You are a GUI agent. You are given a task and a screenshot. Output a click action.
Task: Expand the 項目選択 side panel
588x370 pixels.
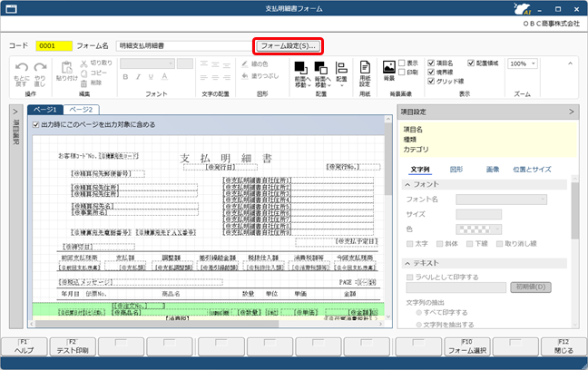point(15,112)
